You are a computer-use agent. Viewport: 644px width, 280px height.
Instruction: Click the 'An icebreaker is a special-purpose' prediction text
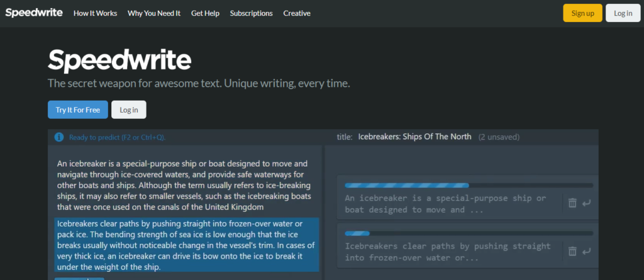click(x=446, y=204)
